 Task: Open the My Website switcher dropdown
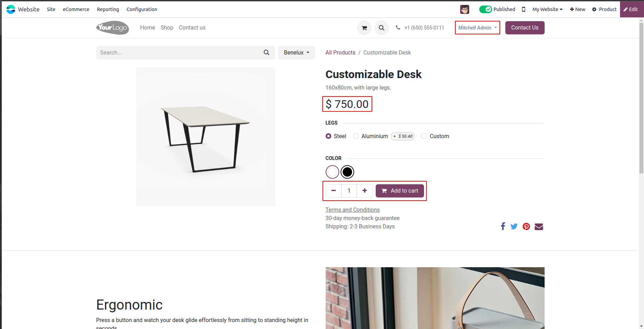547,9
